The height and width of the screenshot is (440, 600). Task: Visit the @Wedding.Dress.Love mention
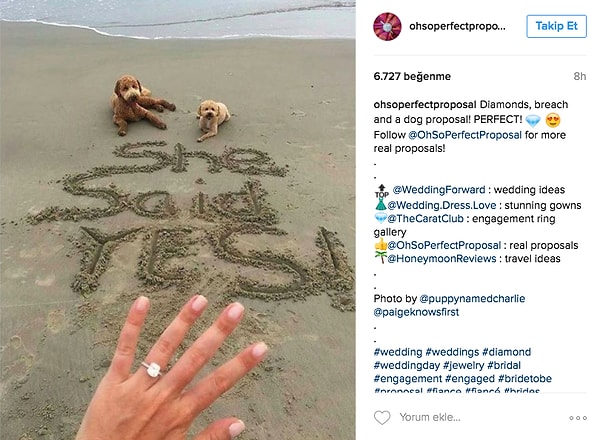[x=442, y=205]
